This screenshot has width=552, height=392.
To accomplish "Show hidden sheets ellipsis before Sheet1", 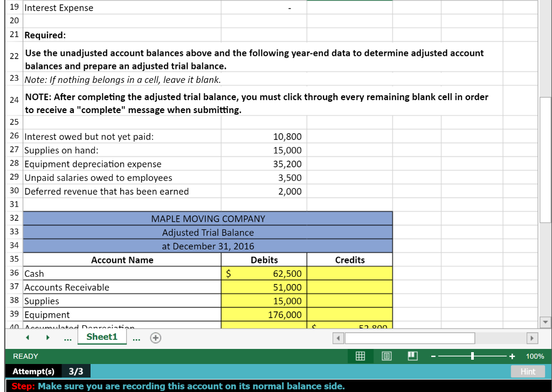I will (68, 339).
